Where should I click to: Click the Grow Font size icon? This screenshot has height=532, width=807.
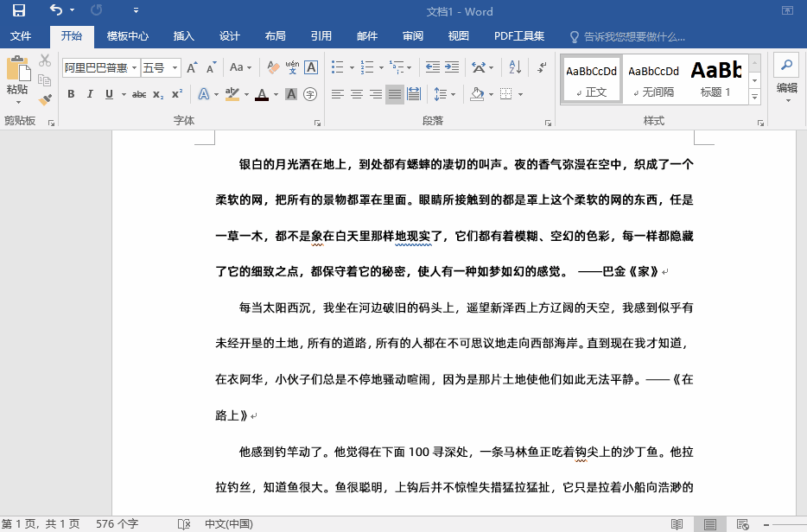click(192, 67)
